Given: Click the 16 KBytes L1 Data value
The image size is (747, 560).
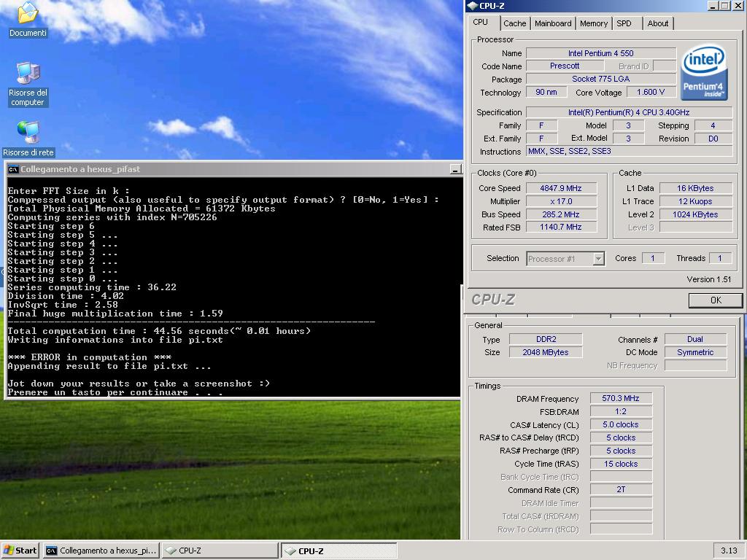Looking at the screenshot, I should pyautogui.click(x=695, y=188).
